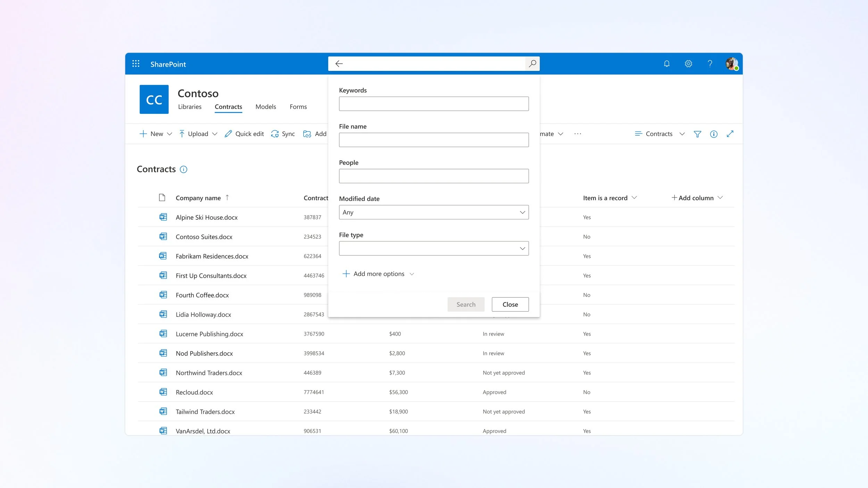Click the info icon beside Contracts heading
The image size is (868, 488).
tap(183, 169)
